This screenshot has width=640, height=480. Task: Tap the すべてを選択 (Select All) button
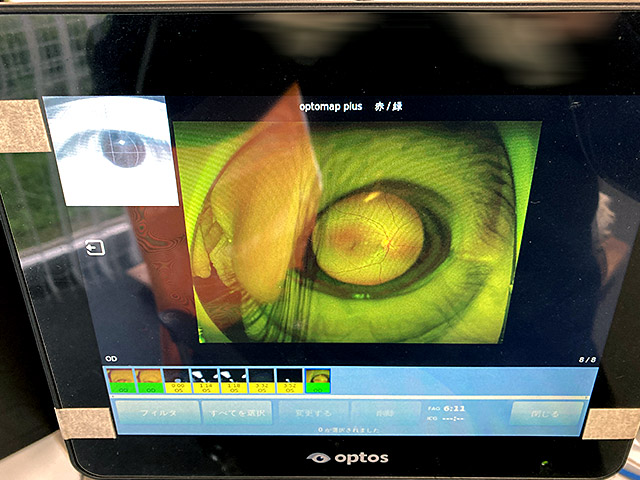click(x=237, y=413)
